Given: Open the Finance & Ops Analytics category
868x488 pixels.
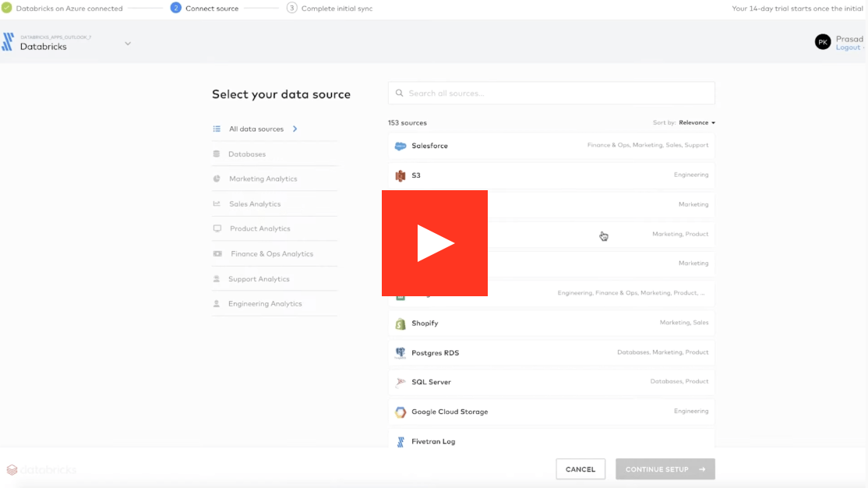Looking at the screenshot, I should pyautogui.click(x=271, y=254).
